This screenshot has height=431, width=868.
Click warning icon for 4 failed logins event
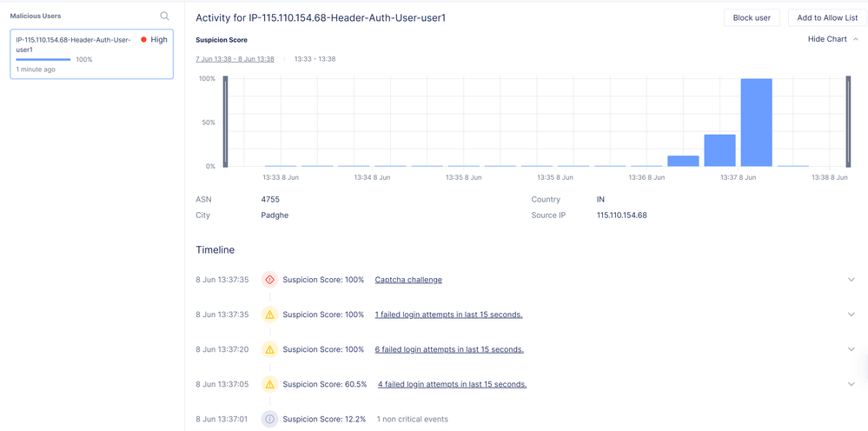click(269, 384)
